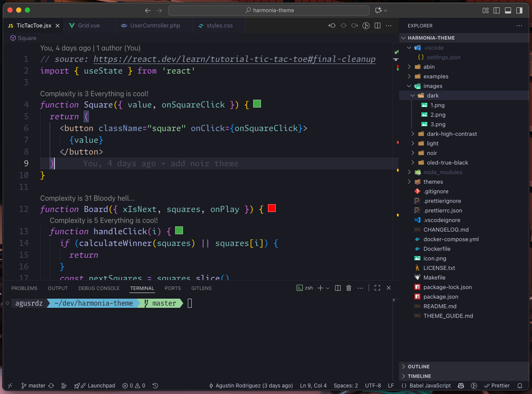Viewport: 532px width, 394px height.
Task: Click 'You, 4 days ago | 1 author' code lens
Action: [90, 48]
